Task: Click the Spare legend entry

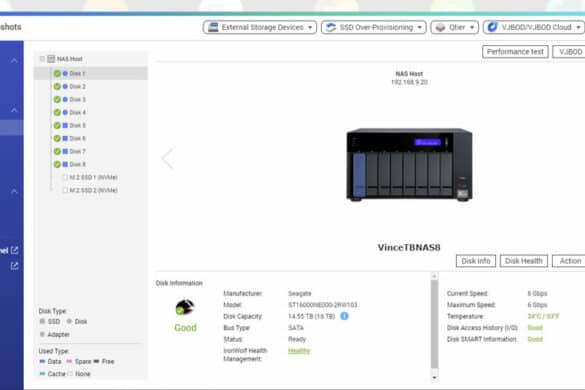Action: tap(79, 361)
